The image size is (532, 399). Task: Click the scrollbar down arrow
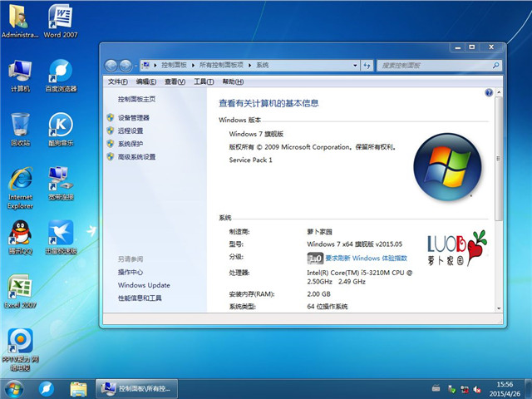point(499,308)
